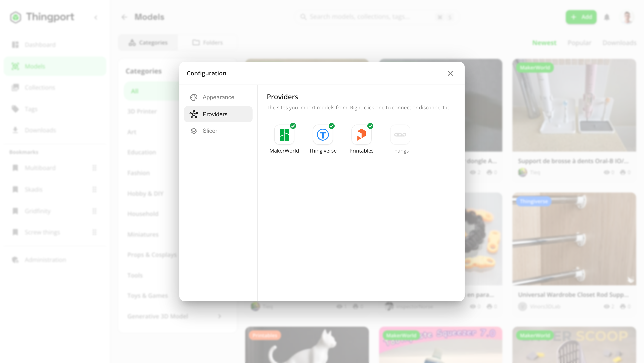644x363 pixels.
Task: Open Administration in the sidebar
Action: (55, 260)
